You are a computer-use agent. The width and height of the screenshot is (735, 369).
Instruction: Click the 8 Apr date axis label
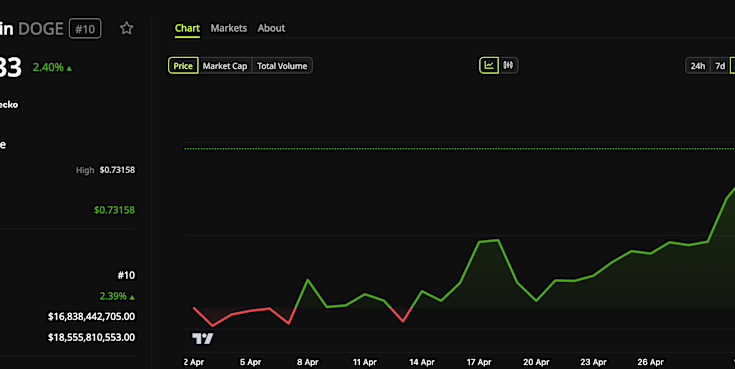pos(308,362)
